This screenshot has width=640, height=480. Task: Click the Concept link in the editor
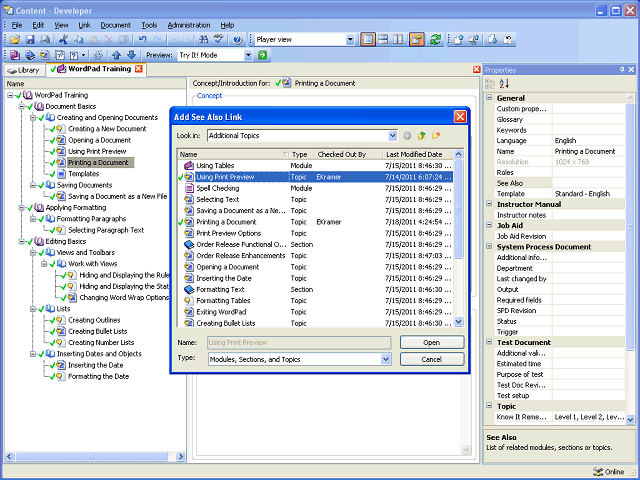click(x=209, y=96)
